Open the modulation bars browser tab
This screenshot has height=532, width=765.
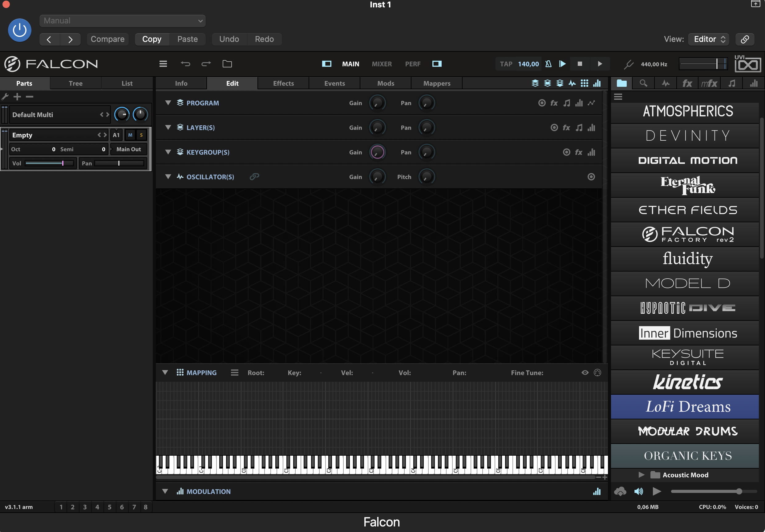click(x=754, y=83)
